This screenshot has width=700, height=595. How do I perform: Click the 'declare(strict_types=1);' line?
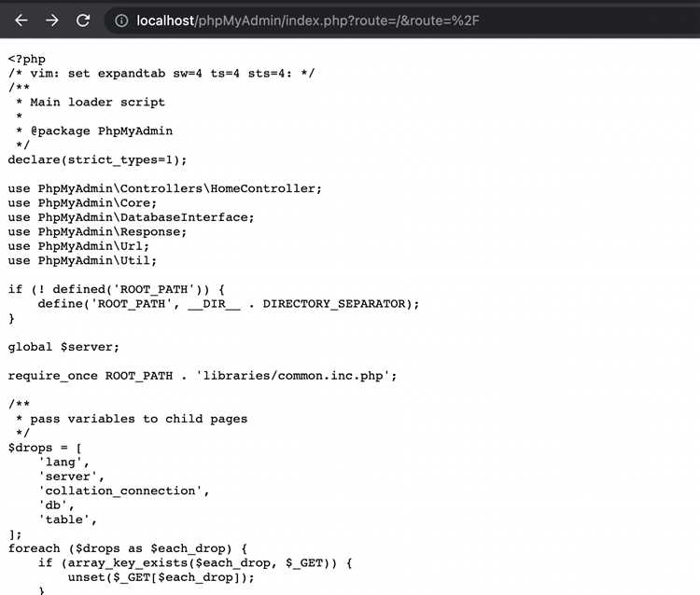(x=97, y=159)
